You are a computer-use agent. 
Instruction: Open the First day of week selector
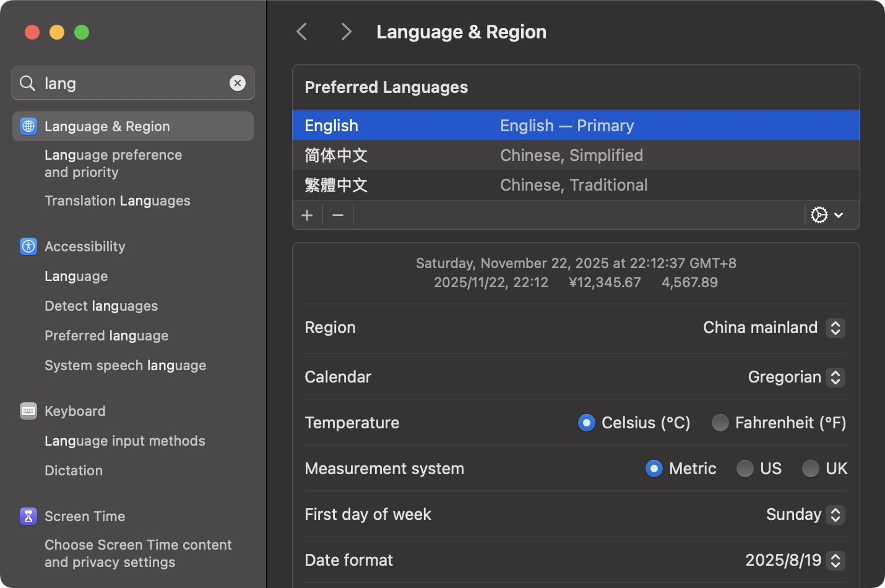click(x=836, y=514)
